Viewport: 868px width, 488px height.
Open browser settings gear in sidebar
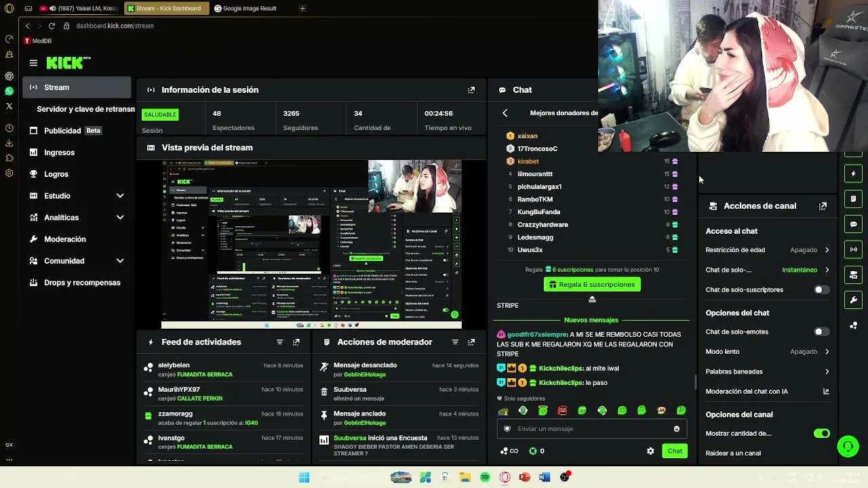click(x=9, y=173)
